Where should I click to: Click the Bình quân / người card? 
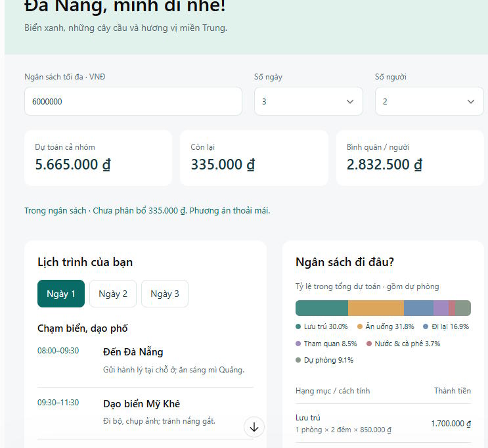pyautogui.click(x=410, y=158)
